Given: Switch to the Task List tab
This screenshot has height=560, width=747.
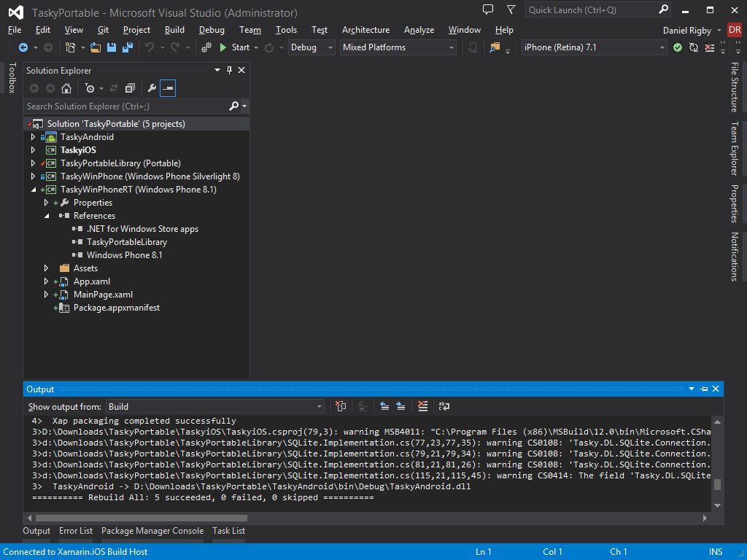Looking at the screenshot, I should 228,531.
